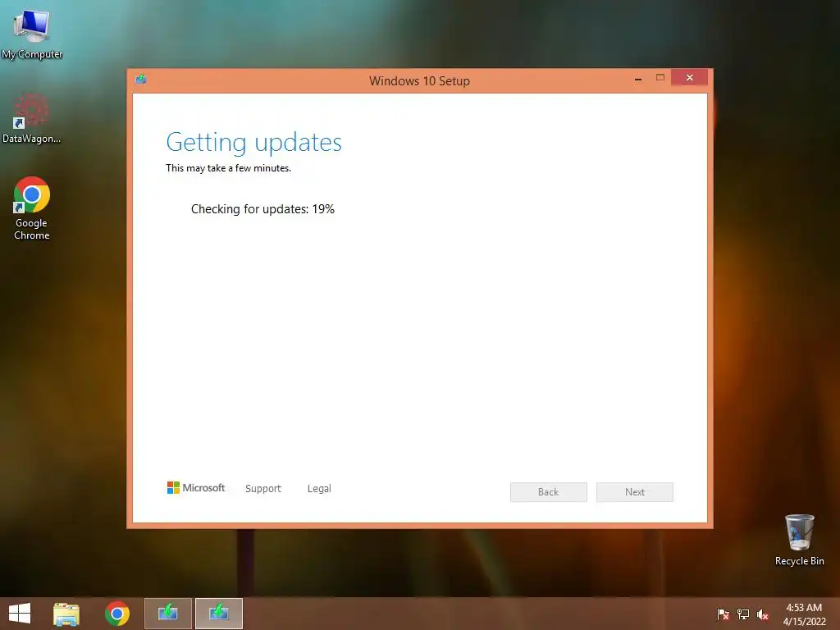This screenshot has width=840, height=630.
Task: Select the Recycle Bin desktop icon
Action: [799, 540]
